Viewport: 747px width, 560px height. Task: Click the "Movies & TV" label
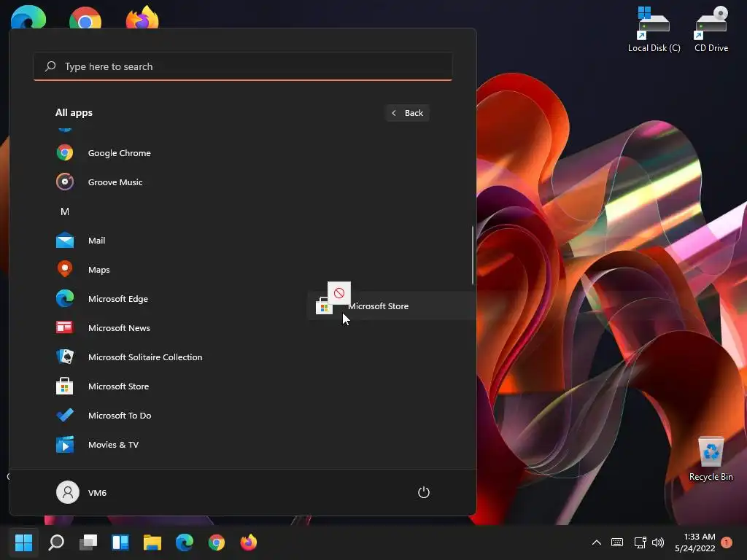[113, 445]
